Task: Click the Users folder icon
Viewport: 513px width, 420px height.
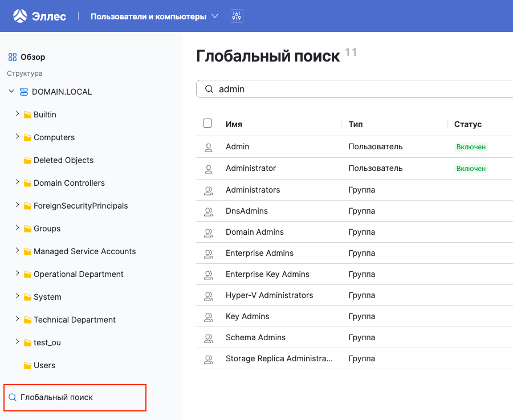Action: click(x=27, y=365)
